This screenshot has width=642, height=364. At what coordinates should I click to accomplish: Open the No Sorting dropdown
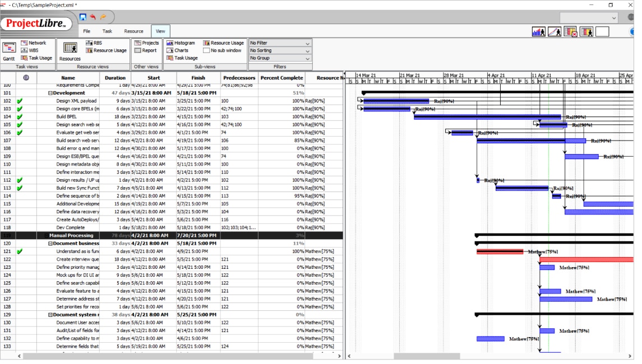(x=280, y=50)
